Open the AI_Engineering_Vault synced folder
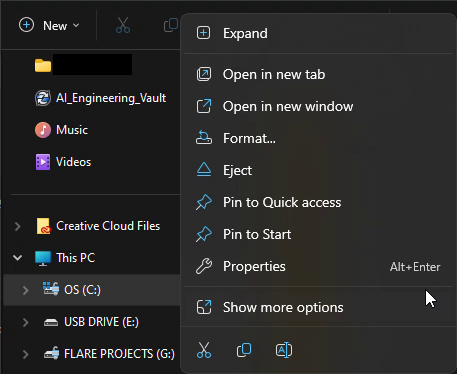The width and height of the screenshot is (457, 374). [101, 98]
